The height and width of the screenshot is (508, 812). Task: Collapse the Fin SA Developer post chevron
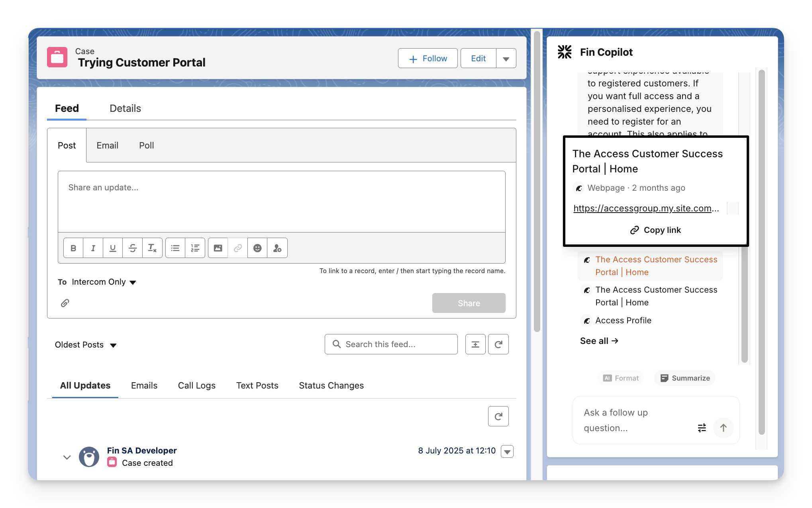[67, 457]
